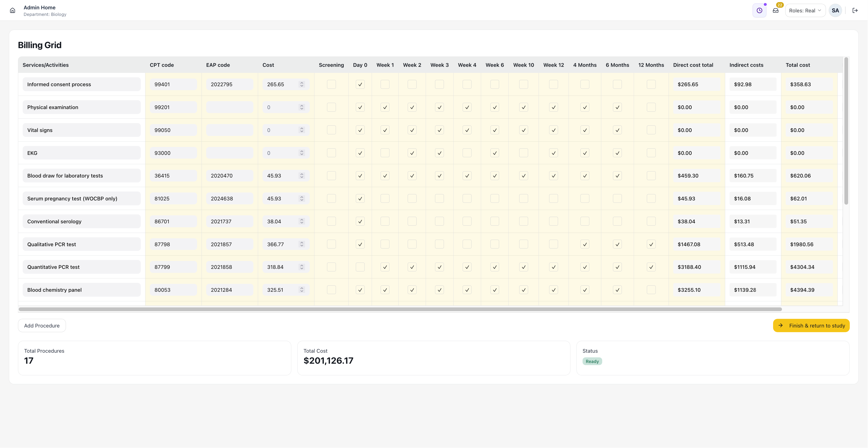Click the vertical scrollbar of the grid

pyautogui.click(x=846, y=131)
